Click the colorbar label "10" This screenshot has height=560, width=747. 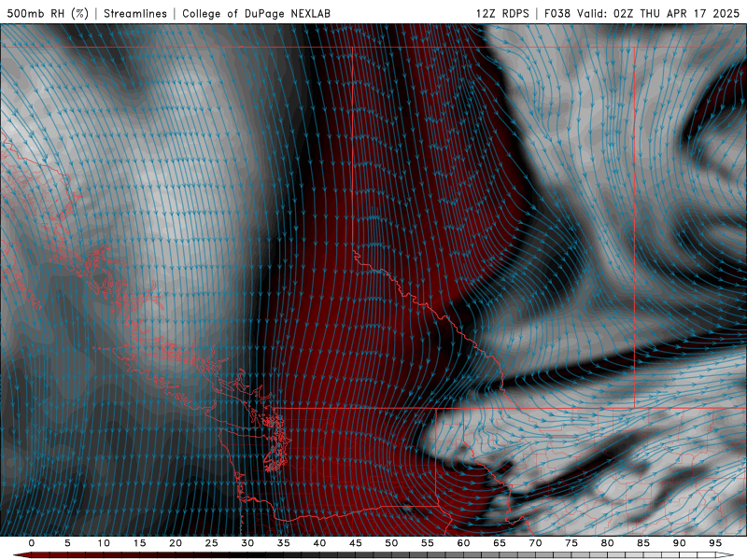click(x=104, y=543)
